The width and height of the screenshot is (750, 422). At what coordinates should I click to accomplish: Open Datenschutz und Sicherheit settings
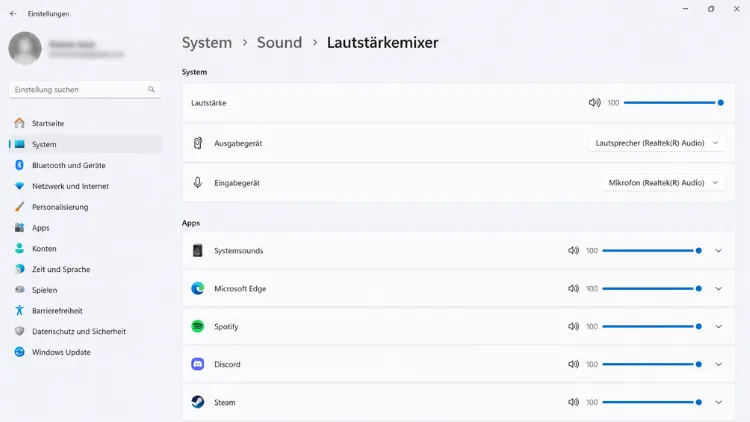coord(85,331)
